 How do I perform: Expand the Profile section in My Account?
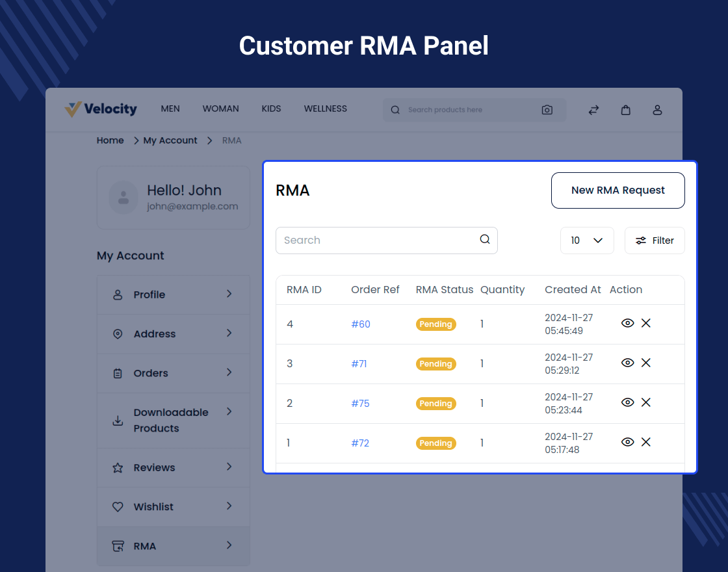[173, 294]
